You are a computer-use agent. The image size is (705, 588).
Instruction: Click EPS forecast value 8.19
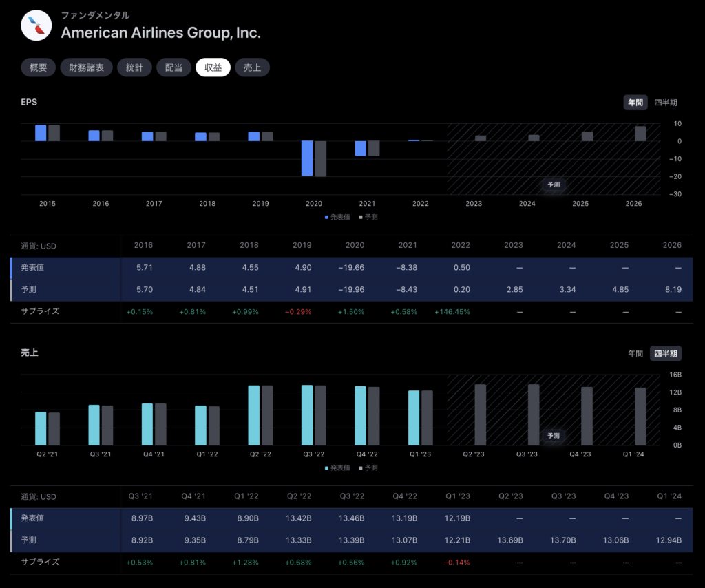coord(673,289)
